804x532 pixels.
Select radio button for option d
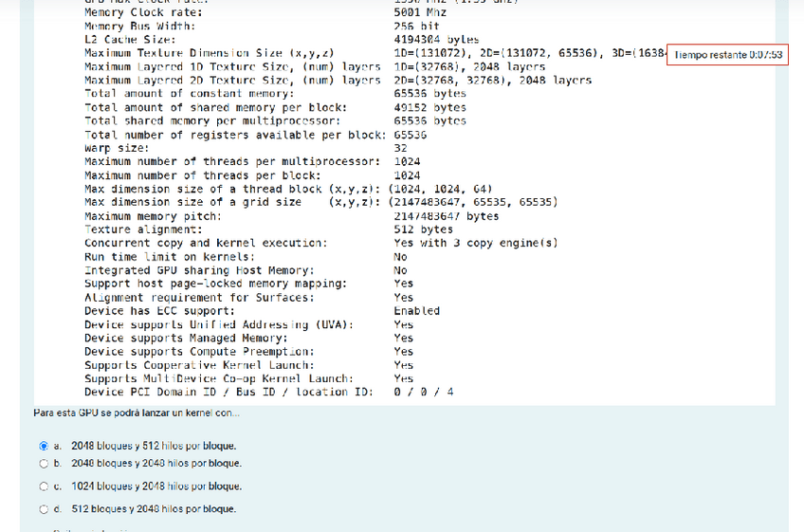click(x=44, y=509)
